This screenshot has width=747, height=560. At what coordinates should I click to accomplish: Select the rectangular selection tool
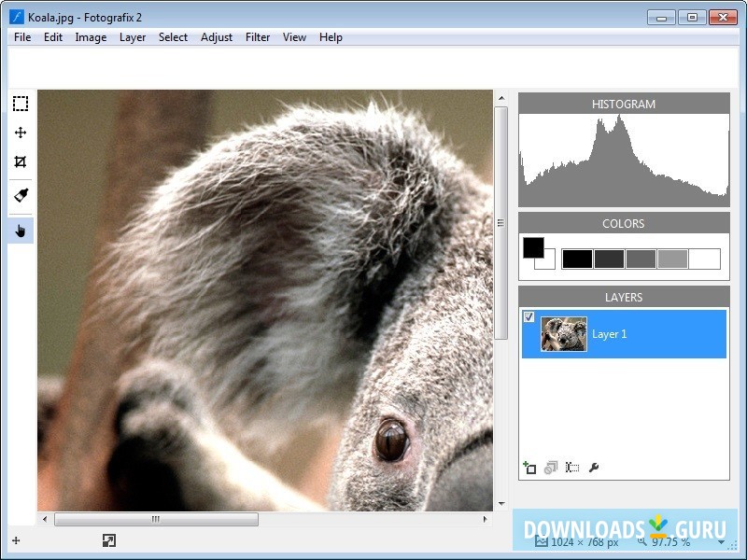[20, 103]
